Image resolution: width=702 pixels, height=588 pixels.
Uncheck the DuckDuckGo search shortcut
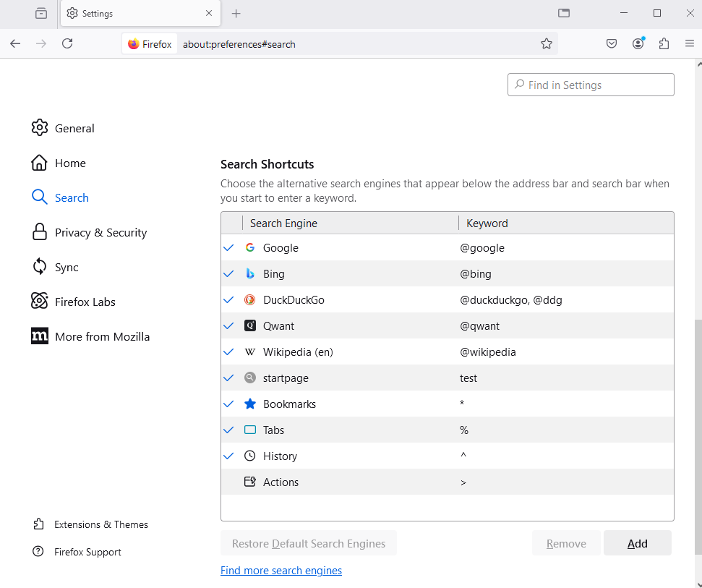(x=228, y=299)
